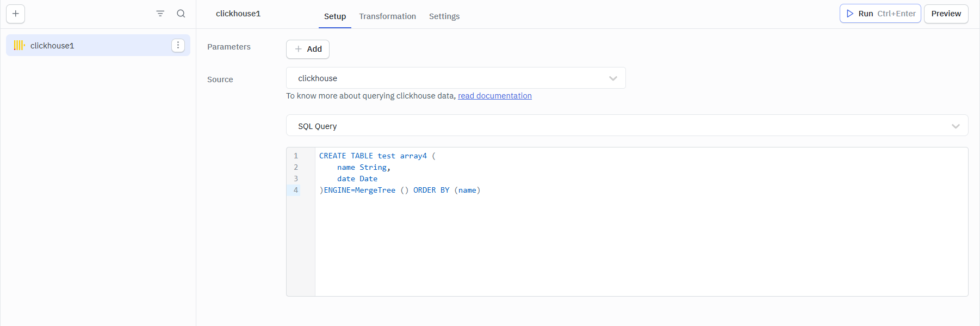980x326 pixels.
Task: Open the query search magnifier icon
Action: point(181,14)
